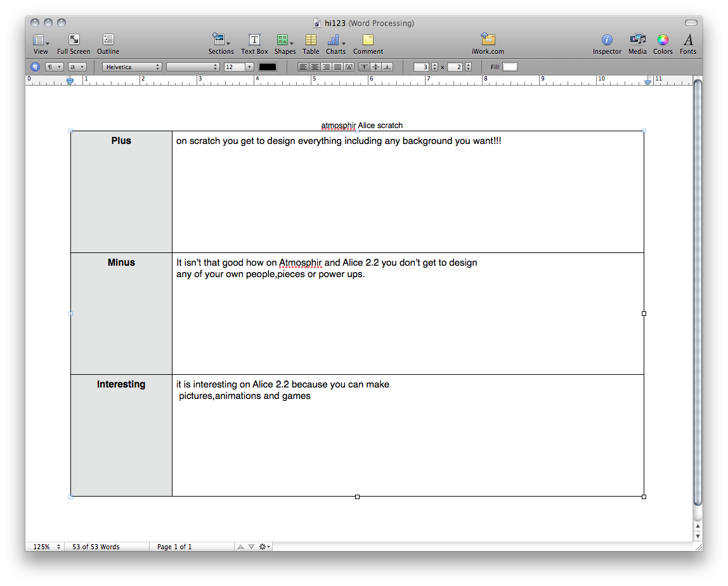Screen dimensions: 728x586
Task: Click the window resize corner grip
Action: [698, 547]
